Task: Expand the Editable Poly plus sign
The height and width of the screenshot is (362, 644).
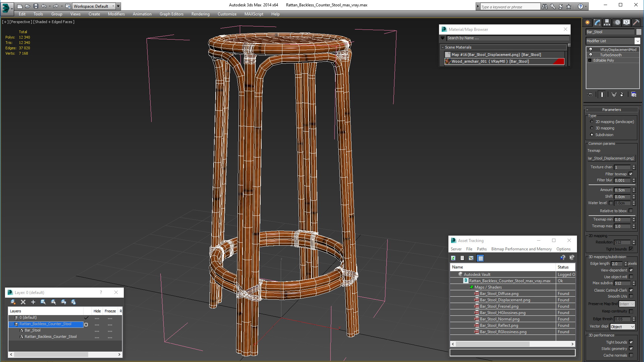Action: (590, 60)
